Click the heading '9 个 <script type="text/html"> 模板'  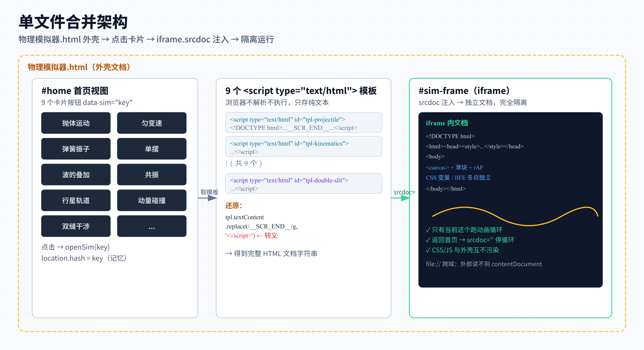[301, 91]
